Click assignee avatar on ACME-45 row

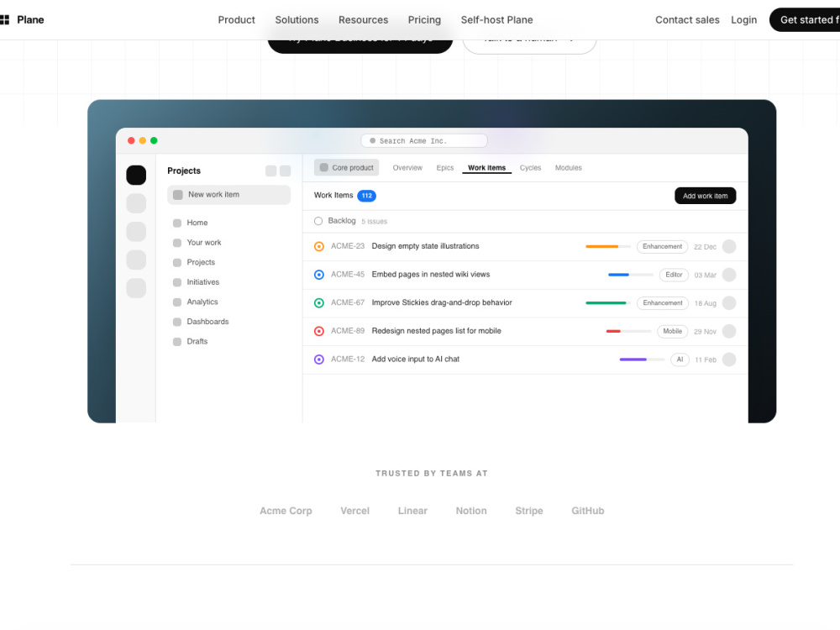point(729,275)
